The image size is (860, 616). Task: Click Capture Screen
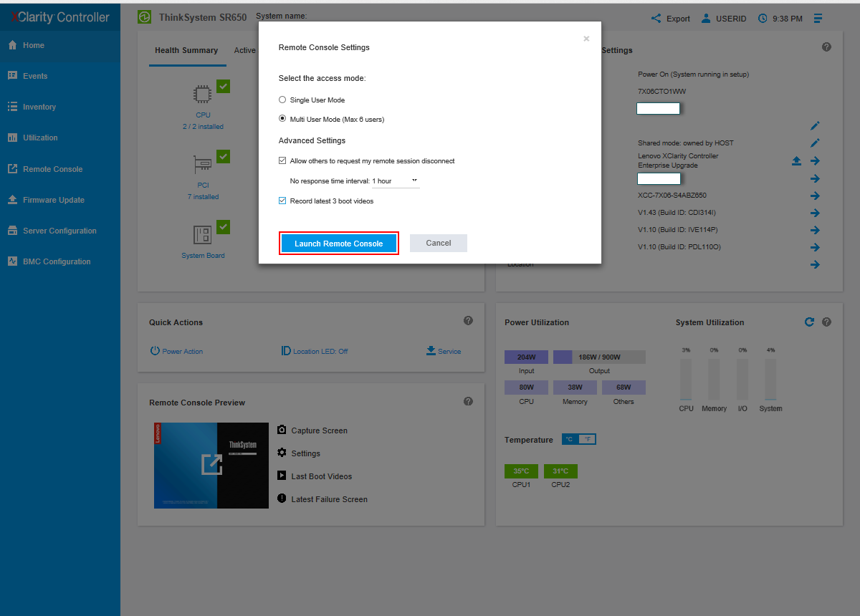(x=312, y=430)
